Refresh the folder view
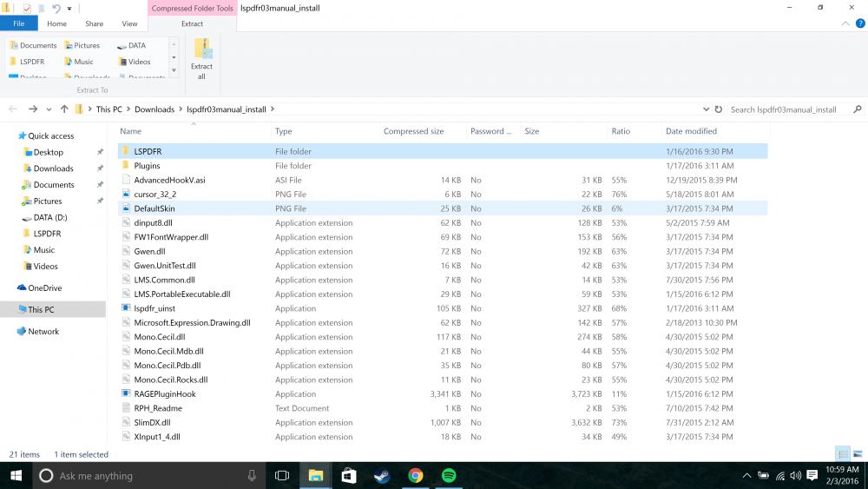 (719, 109)
